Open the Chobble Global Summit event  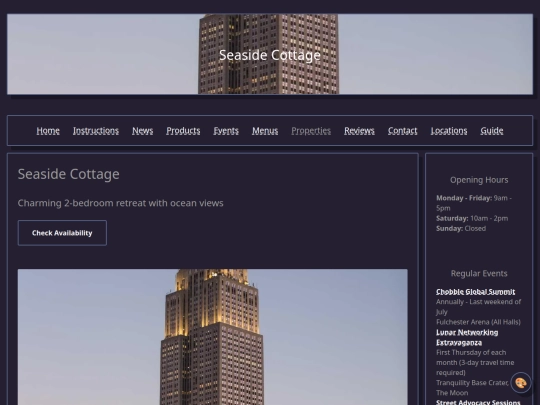click(476, 292)
